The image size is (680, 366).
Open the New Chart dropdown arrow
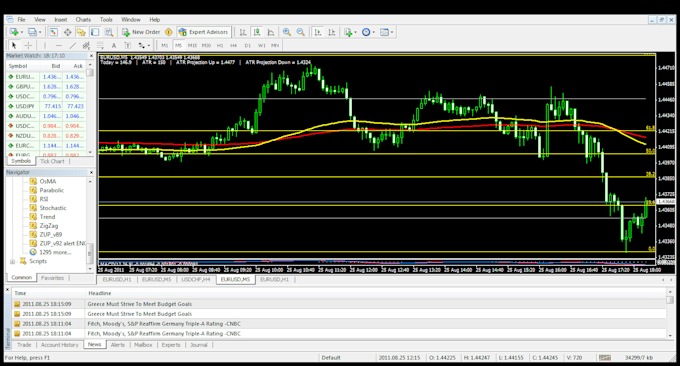point(22,32)
